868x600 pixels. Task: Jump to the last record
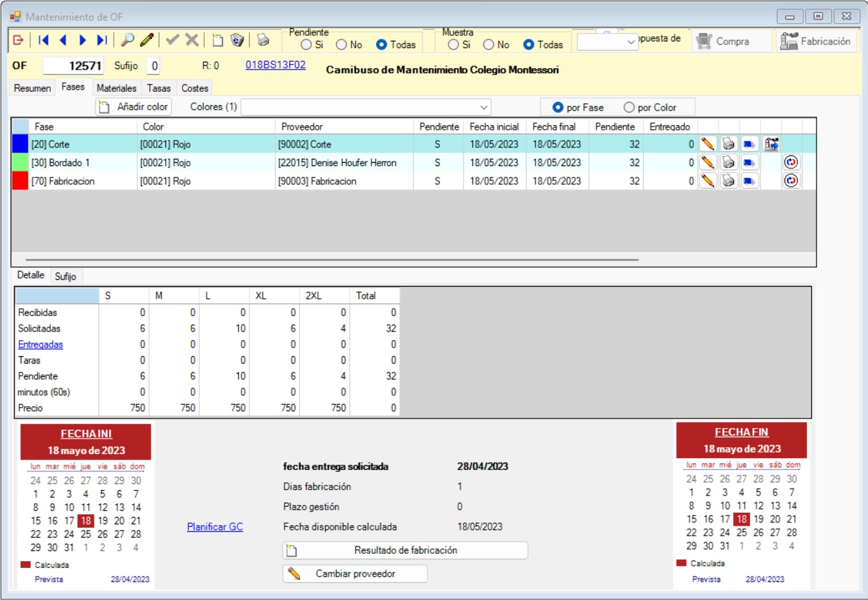pos(102,41)
